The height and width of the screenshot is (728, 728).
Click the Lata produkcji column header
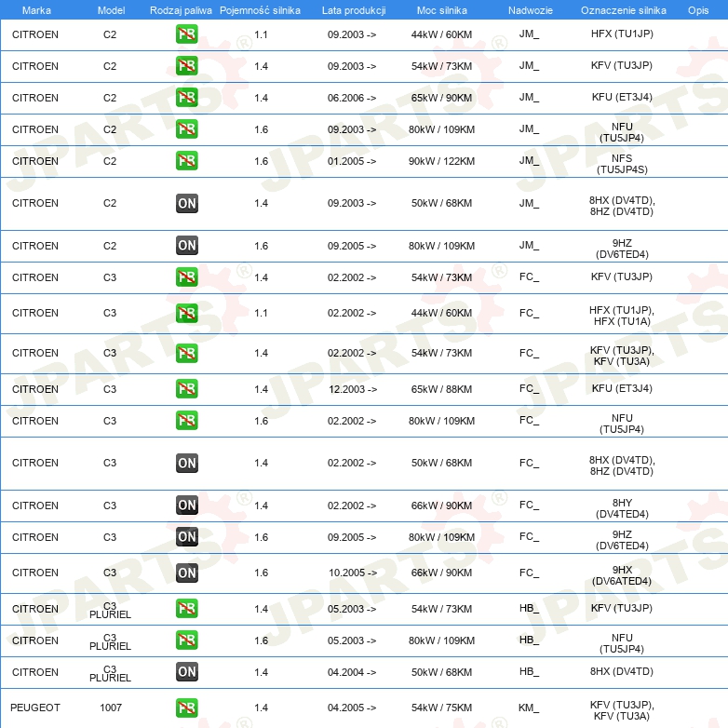(353, 9)
